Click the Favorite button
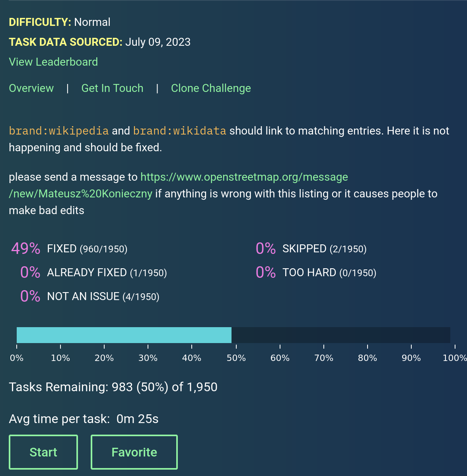Screen dimensions: 467x476 click(x=134, y=452)
